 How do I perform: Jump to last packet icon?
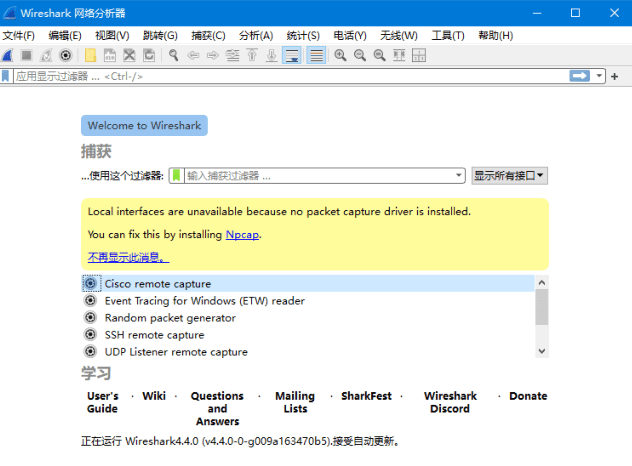272,55
